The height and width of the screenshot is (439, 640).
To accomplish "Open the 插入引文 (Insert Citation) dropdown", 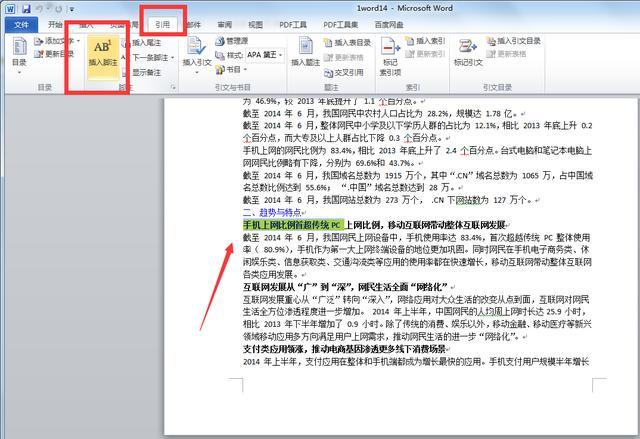I will tap(197, 57).
